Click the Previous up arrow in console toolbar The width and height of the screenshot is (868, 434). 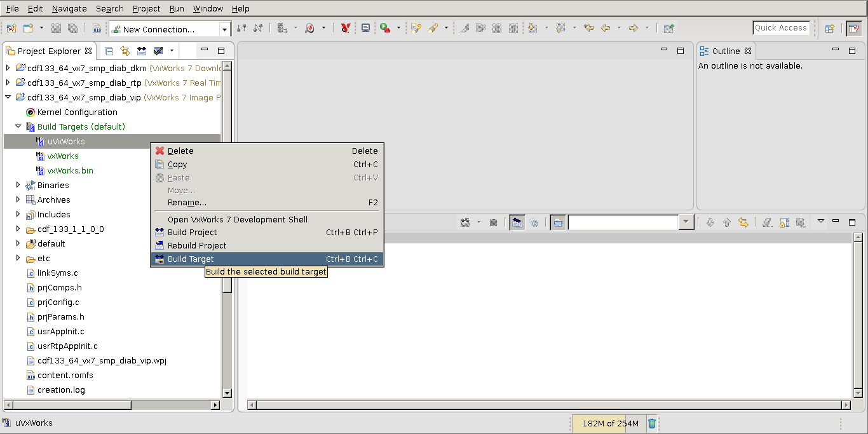[x=727, y=222]
